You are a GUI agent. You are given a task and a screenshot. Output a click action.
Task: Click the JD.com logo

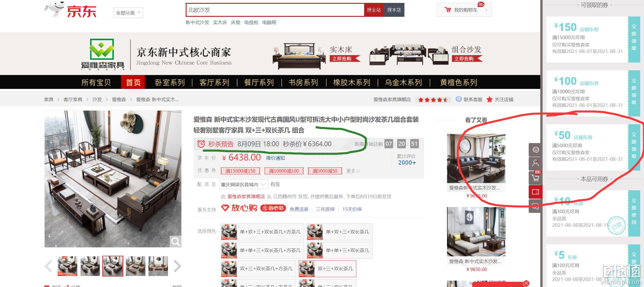click(70, 10)
